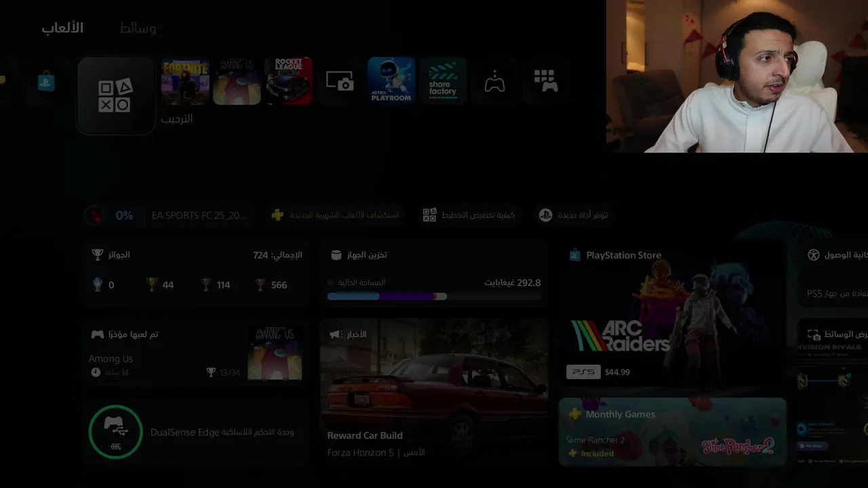Click the Slime Rancher 2 logo
Image resolution: width=868 pixels, height=488 pixels.
coord(737,445)
